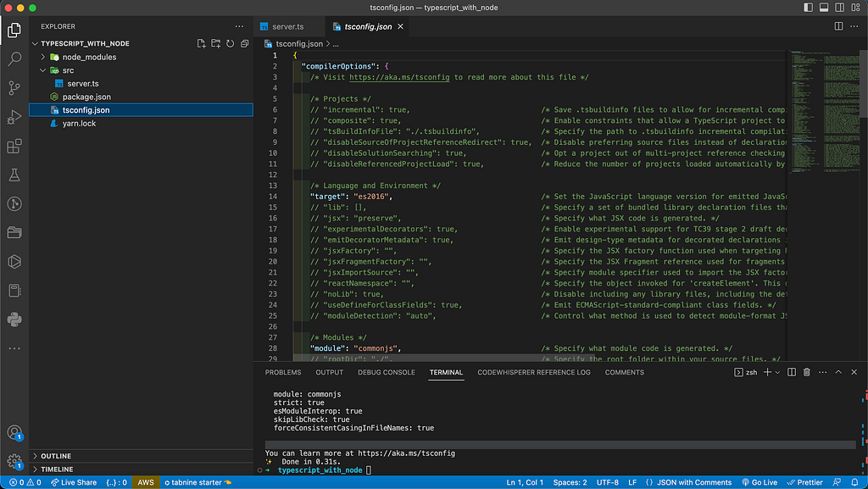Close the terminal panel

click(854, 372)
